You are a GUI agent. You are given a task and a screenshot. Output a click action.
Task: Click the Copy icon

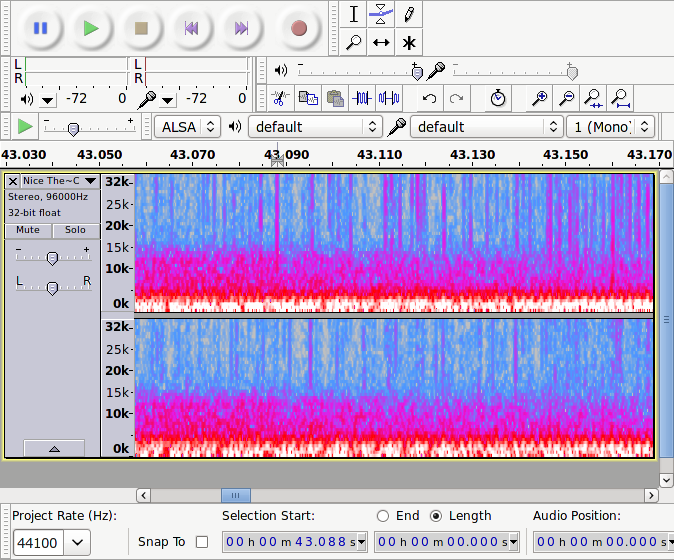click(308, 98)
